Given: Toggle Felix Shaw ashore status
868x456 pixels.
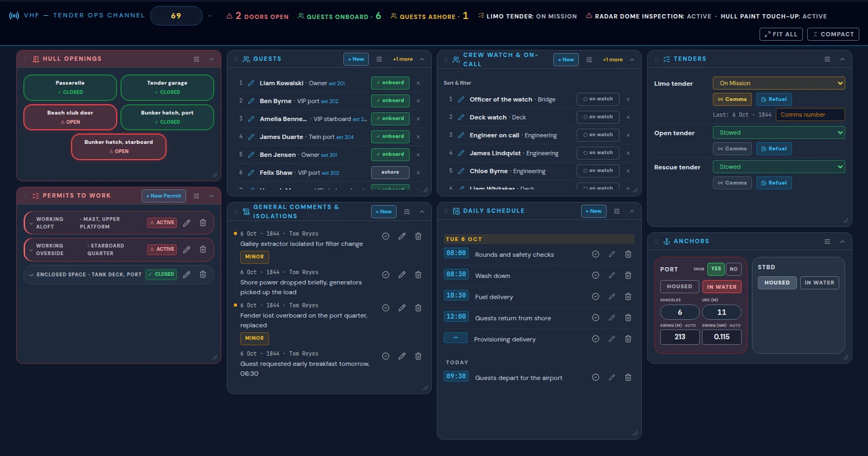Looking at the screenshot, I should [x=390, y=172].
